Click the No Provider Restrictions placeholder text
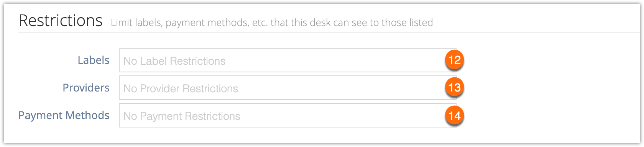644x147 pixels. click(181, 88)
